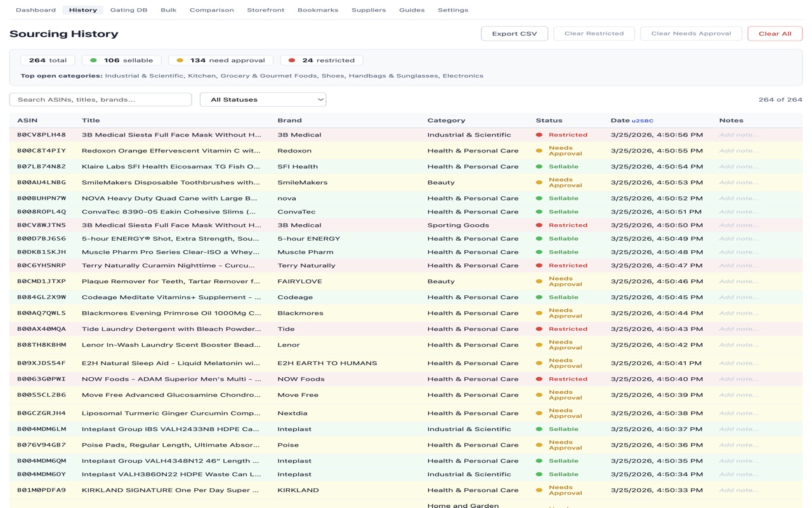Switch to the Storefront tab
This screenshot has width=812, height=508.
coord(266,10)
